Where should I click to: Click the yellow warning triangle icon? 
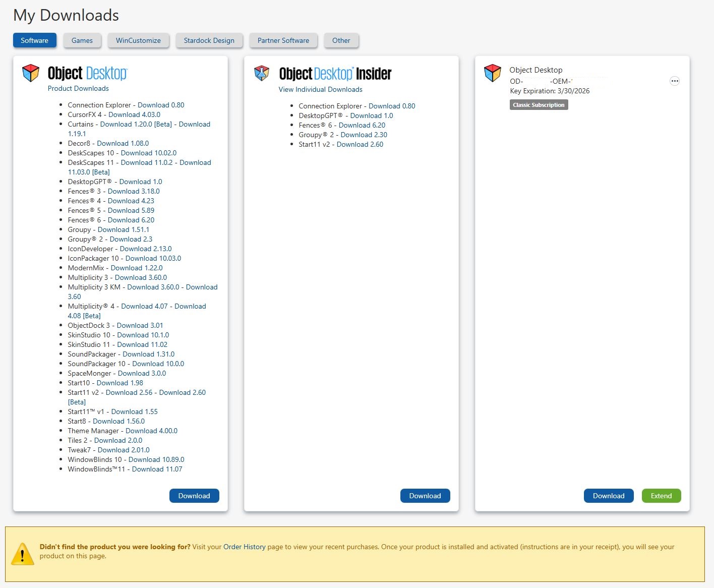click(23, 554)
